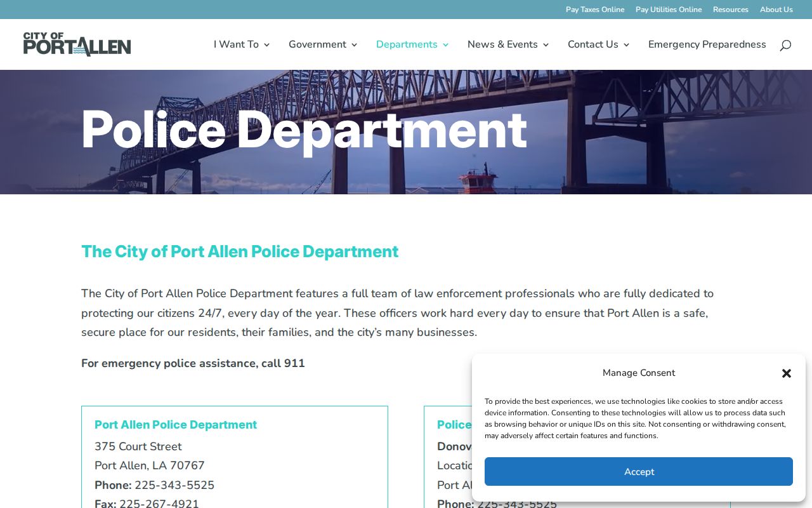Open the Resources link

(731, 10)
